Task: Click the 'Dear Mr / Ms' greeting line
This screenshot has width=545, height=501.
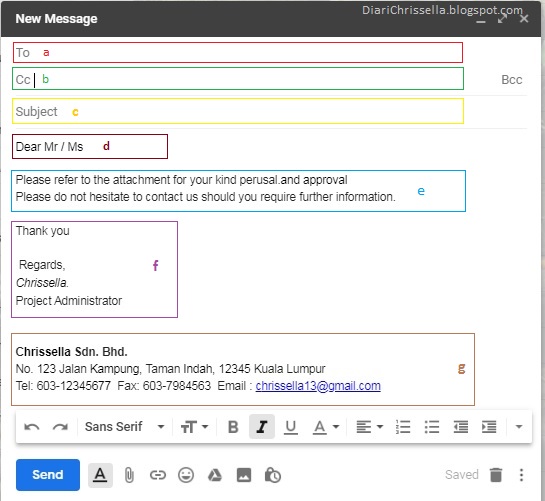Action: point(49,147)
